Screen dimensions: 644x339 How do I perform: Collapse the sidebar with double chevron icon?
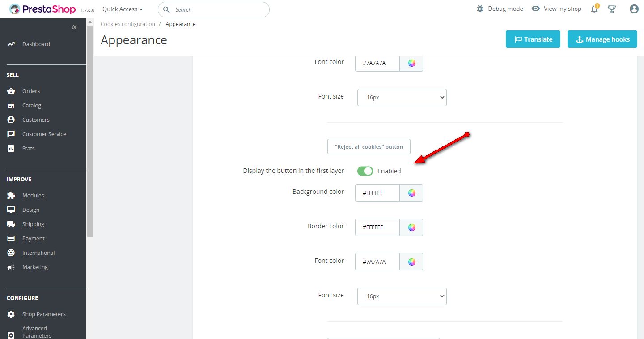click(x=74, y=27)
